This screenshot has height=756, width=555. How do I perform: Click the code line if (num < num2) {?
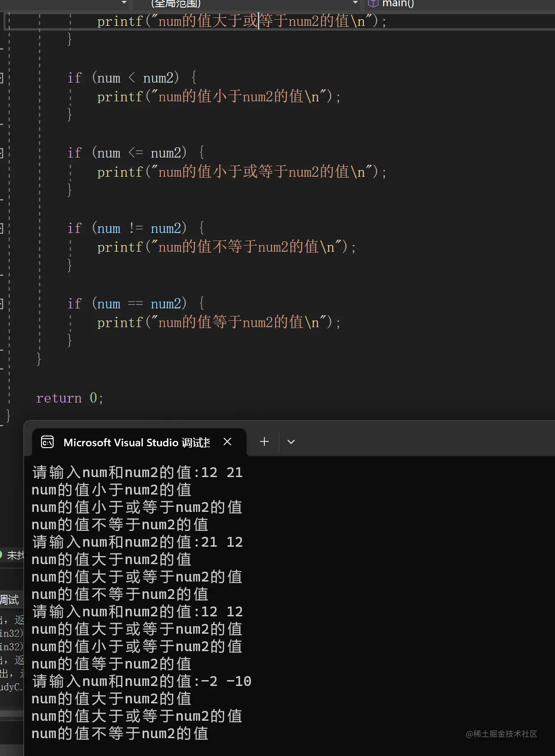(132, 78)
